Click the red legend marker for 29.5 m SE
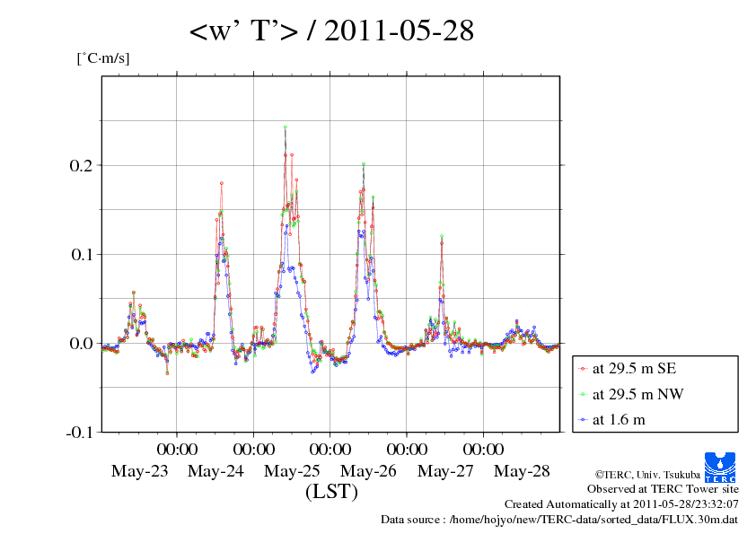This screenshot has width=756, height=534. (x=583, y=369)
